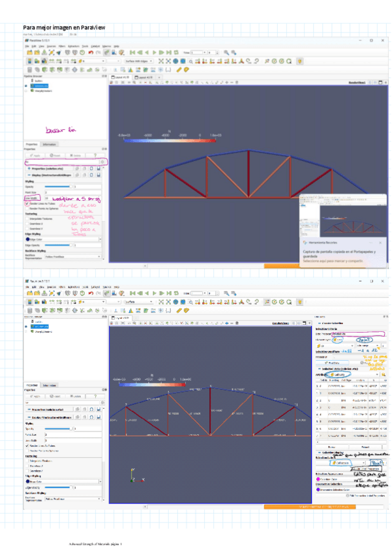This screenshot has width=392, height=553.
Task: Open the Filters menu in upper ParaView window
Action: click(x=61, y=46)
